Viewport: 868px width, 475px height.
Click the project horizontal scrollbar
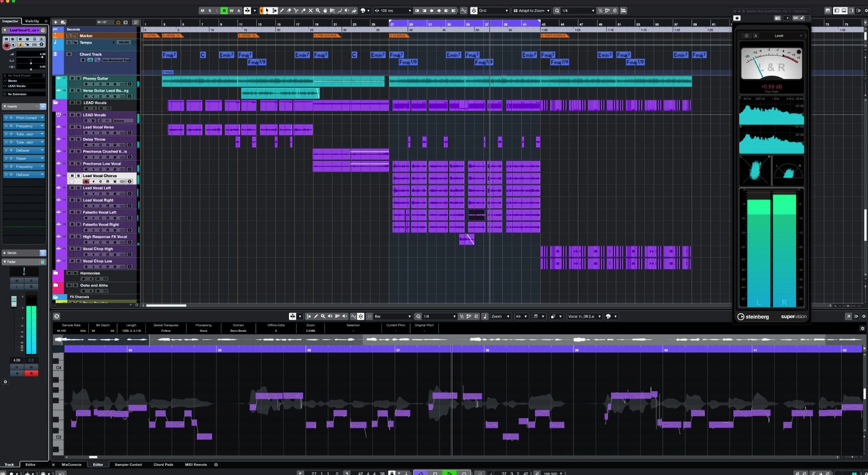coord(166,306)
